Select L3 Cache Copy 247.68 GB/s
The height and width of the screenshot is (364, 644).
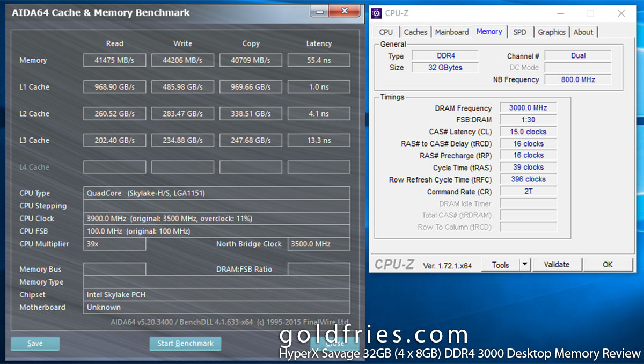click(x=251, y=141)
